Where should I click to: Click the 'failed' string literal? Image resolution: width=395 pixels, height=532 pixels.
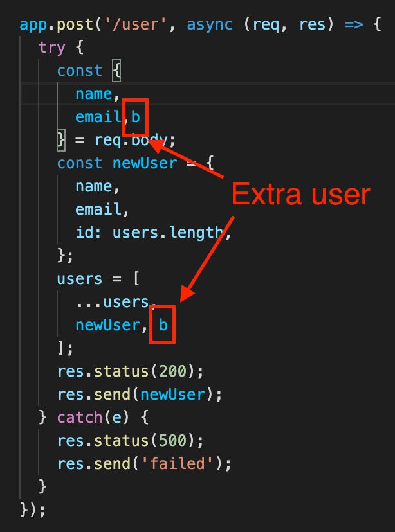[x=178, y=463]
